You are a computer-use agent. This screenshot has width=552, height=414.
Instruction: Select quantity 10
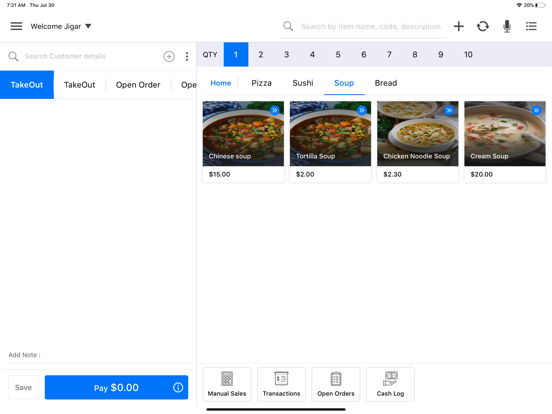(x=468, y=55)
